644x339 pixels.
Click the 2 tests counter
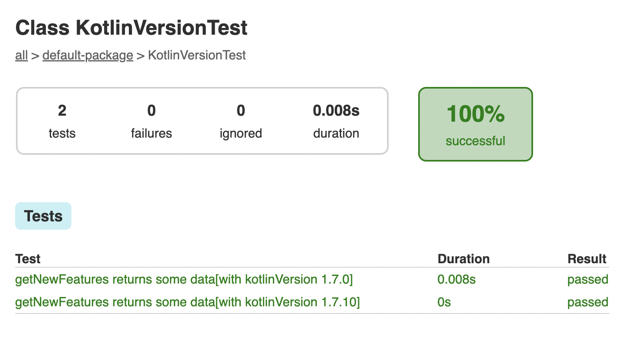(x=62, y=121)
